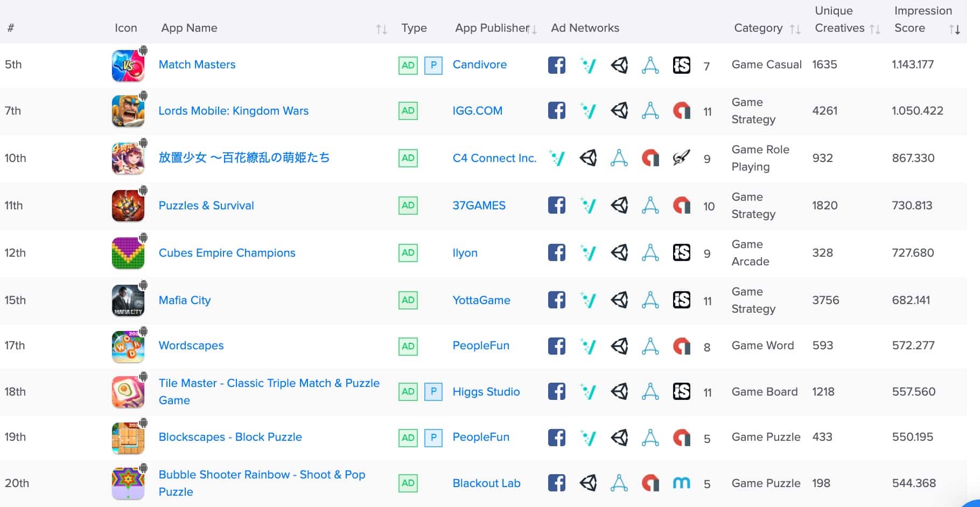The height and width of the screenshot is (507, 980).
Task: Click Chartboost icon in Wordscapes row
Action: (682, 346)
